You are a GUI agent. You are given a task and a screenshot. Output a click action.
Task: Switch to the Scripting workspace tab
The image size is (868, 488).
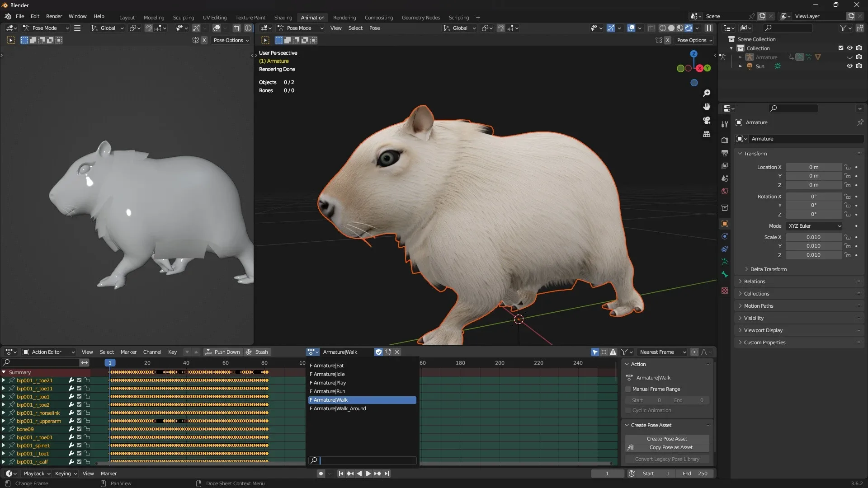[459, 17]
